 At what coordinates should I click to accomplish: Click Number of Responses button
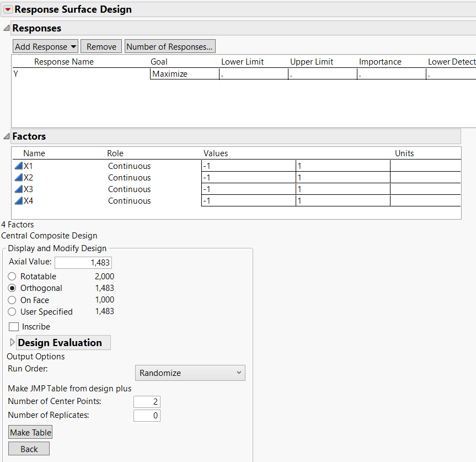coord(170,46)
